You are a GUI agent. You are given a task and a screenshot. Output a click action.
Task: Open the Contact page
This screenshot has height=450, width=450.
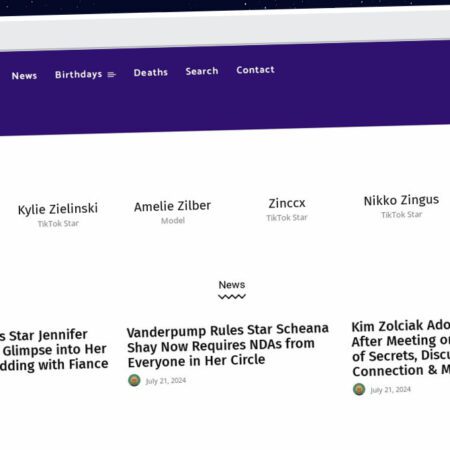click(256, 70)
